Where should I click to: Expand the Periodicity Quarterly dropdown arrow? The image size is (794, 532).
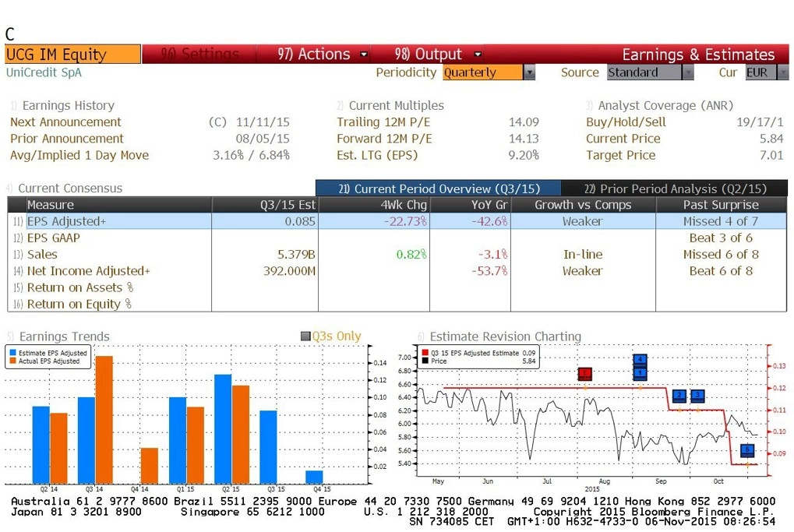pyautogui.click(x=529, y=72)
